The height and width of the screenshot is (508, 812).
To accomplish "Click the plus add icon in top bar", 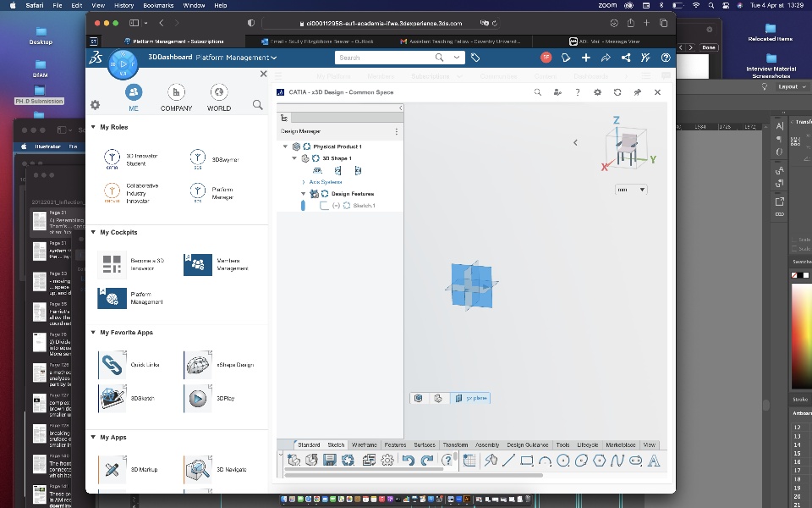I will pyautogui.click(x=585, y=58).
